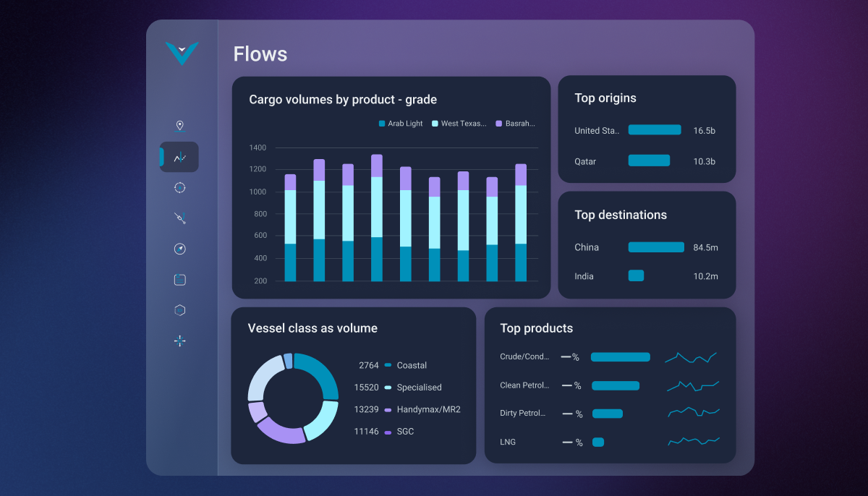The width and height of the screenshot is (868, 496).
Task: Switch to the Flows view in the sidebar
Action: (179, 157)
